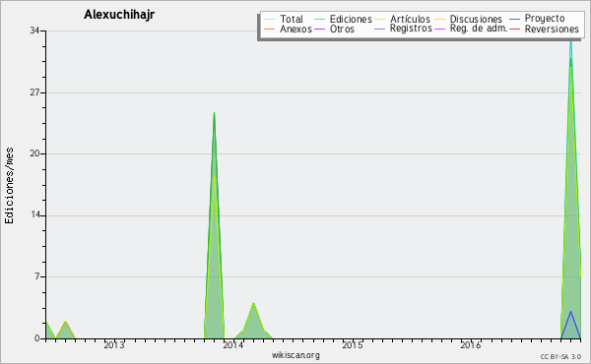Click the 2015 x-axis label
This screenshot has height=364, width=591.
click(352, 345)
